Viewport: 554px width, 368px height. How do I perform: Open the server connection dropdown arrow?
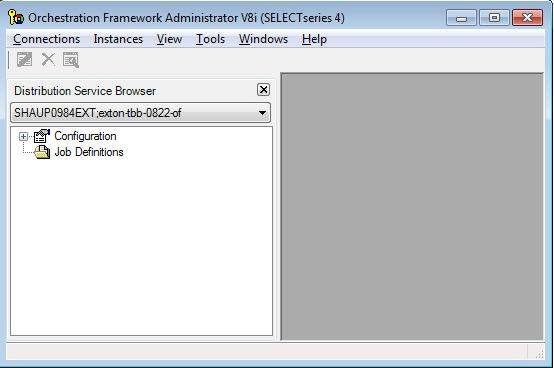coord(262,113)
